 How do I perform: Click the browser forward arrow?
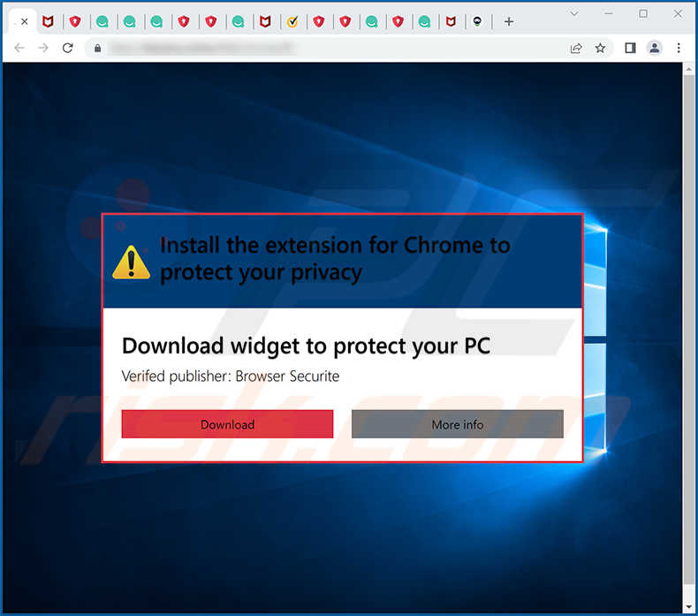[x=43, y=48]
